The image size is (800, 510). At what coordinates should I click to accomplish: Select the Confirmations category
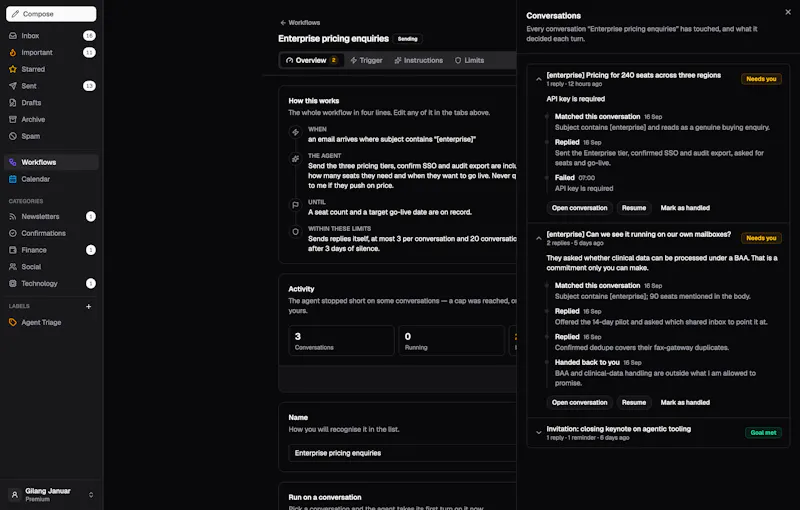[51, 233]
